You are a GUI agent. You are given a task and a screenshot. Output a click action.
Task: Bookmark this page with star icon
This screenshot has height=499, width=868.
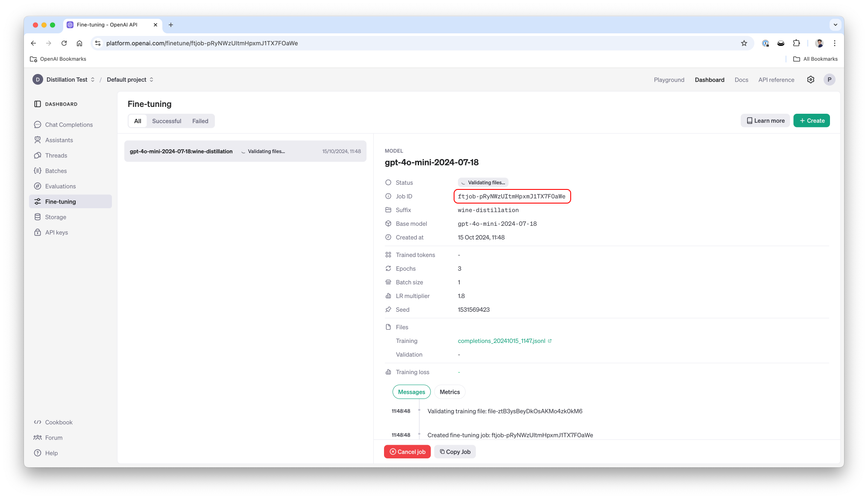click(x=744, y=43)
